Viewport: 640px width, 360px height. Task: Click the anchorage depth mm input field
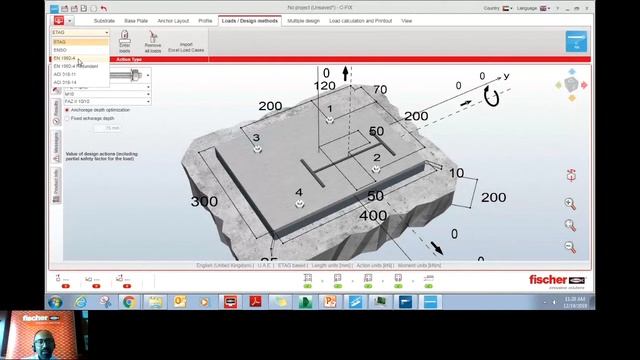[107, 128]
